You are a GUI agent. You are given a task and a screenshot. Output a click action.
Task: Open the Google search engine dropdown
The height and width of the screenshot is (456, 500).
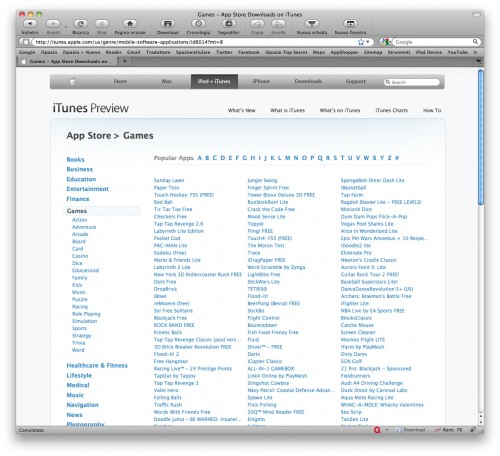coord(386,42)
